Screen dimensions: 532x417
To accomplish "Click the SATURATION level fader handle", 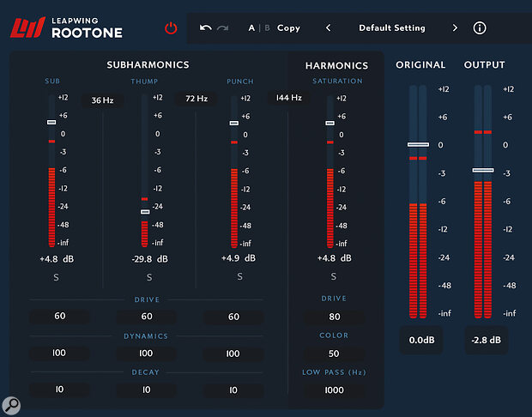I will click(x=330, y=124).
